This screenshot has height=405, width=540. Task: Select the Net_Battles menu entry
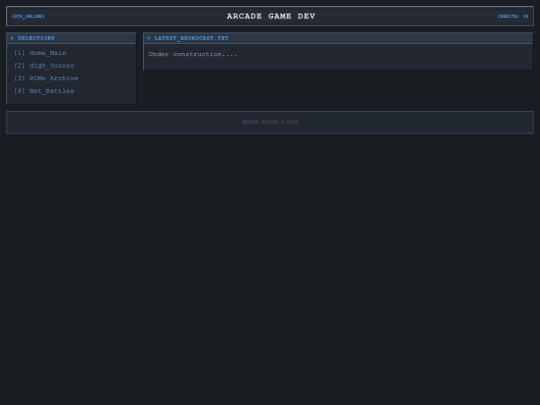[44, 91]
